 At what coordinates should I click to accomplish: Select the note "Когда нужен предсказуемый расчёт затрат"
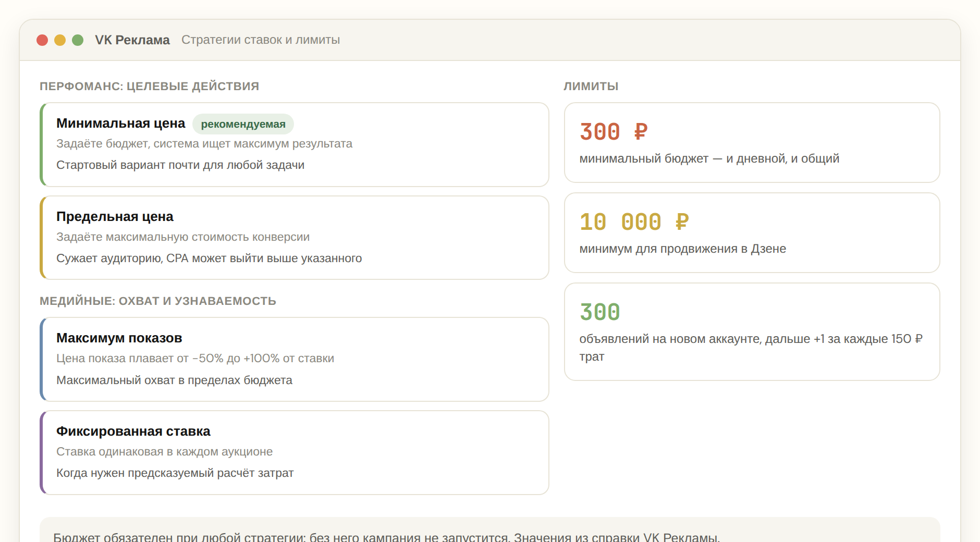click(x=175, y=473)
